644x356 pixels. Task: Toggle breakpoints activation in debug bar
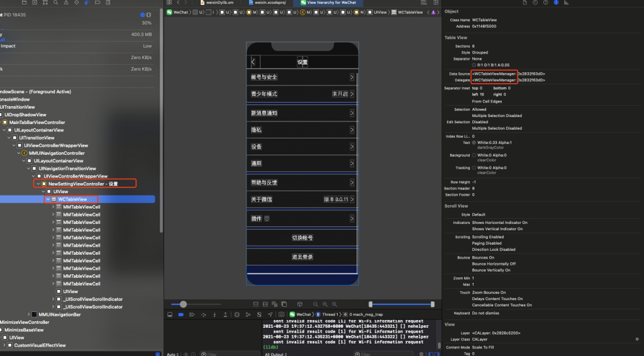182,314
